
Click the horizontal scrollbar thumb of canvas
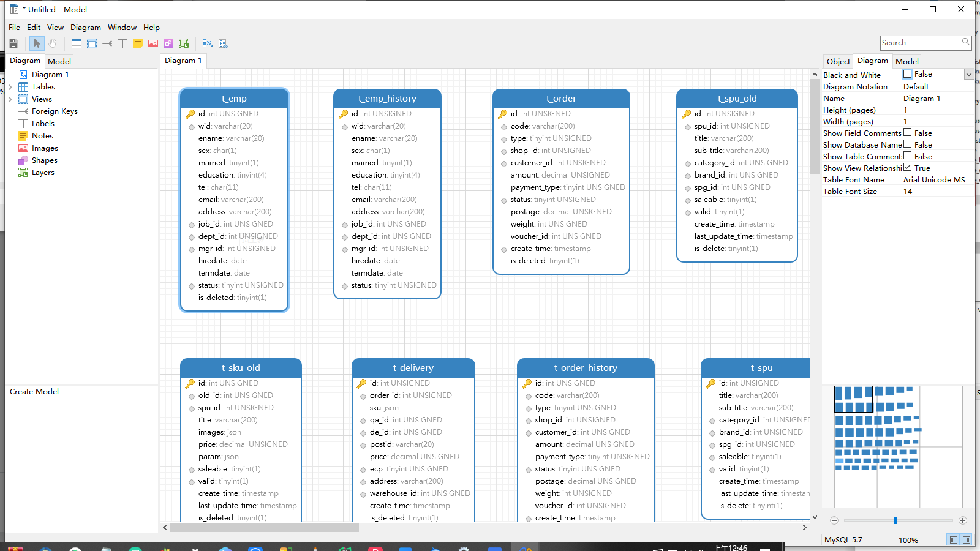265,527
